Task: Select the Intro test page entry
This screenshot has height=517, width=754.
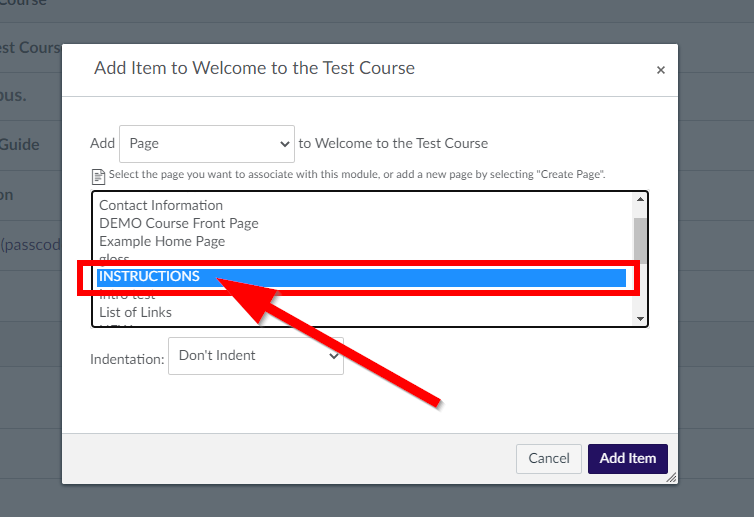Action: pyautogui.click(x=127, y=294)
